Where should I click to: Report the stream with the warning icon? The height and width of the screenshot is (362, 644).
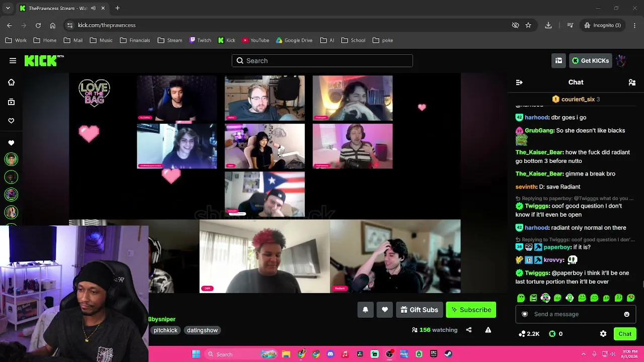click(x=488, y=330)
